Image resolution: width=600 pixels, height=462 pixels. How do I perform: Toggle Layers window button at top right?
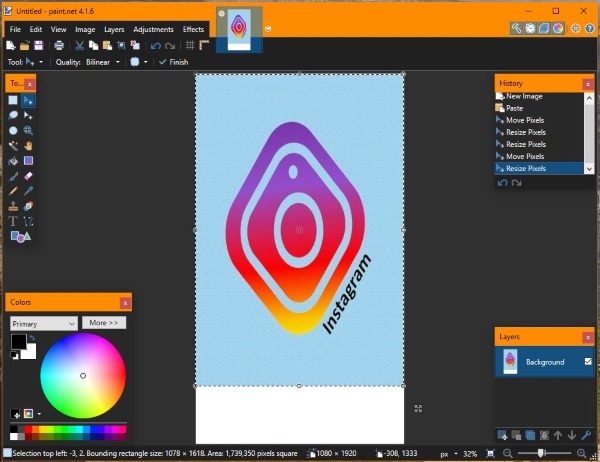click(x=544, y=28)
